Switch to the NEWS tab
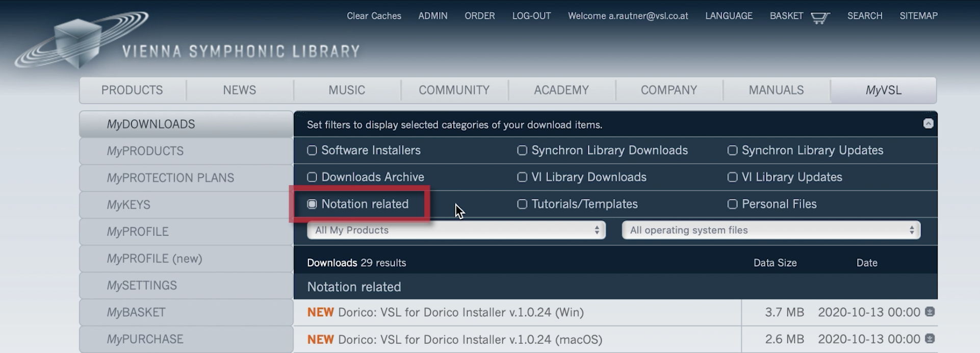 tap(240, 90)
